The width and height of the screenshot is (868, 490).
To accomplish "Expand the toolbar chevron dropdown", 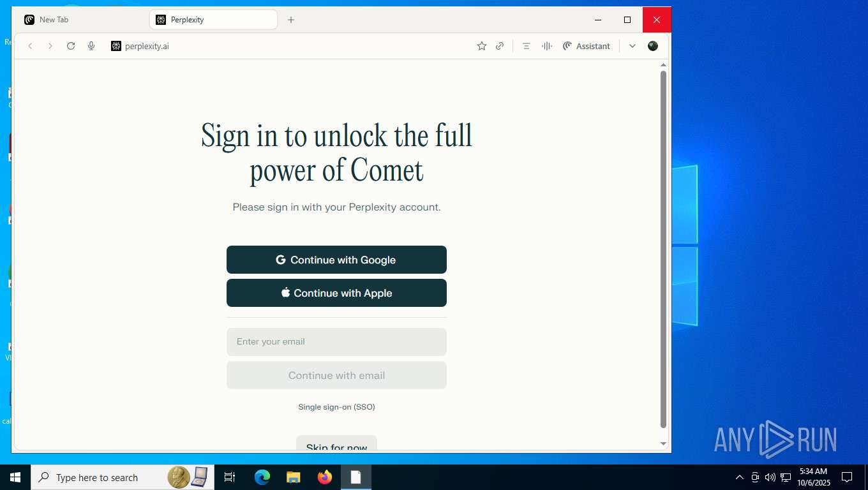I will click(x=632, y=46).
